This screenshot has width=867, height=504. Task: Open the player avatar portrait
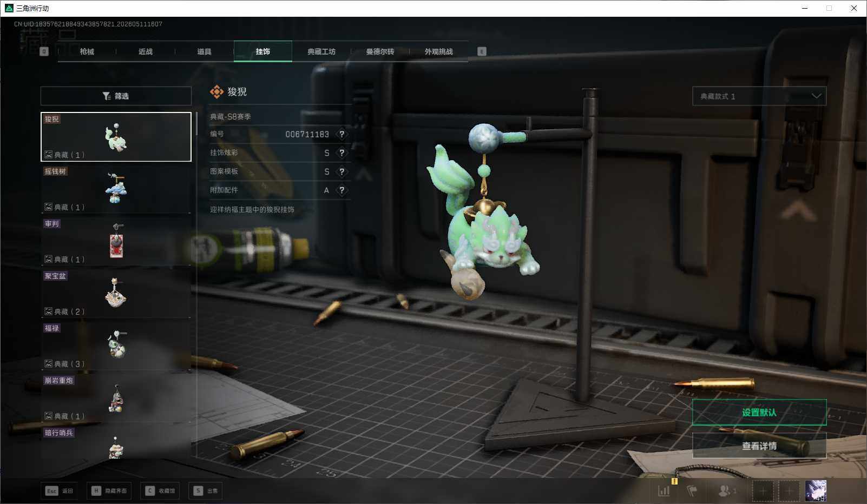(x=816, y=491)
